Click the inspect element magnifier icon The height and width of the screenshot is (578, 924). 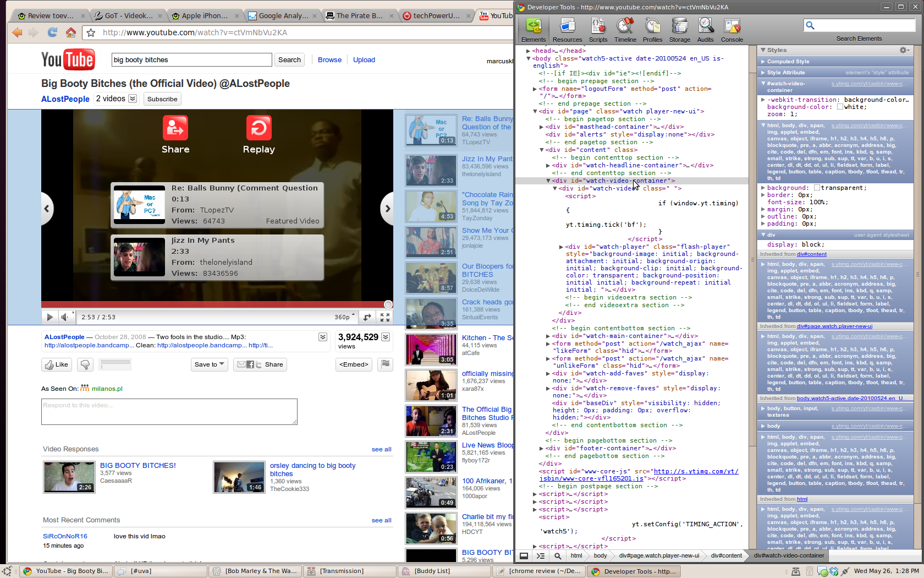[558, 556]
